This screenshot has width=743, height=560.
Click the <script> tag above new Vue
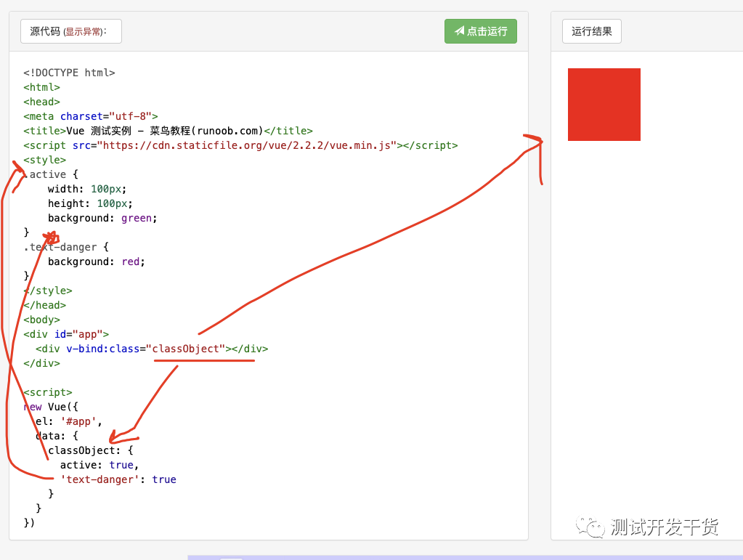[48, 392]
